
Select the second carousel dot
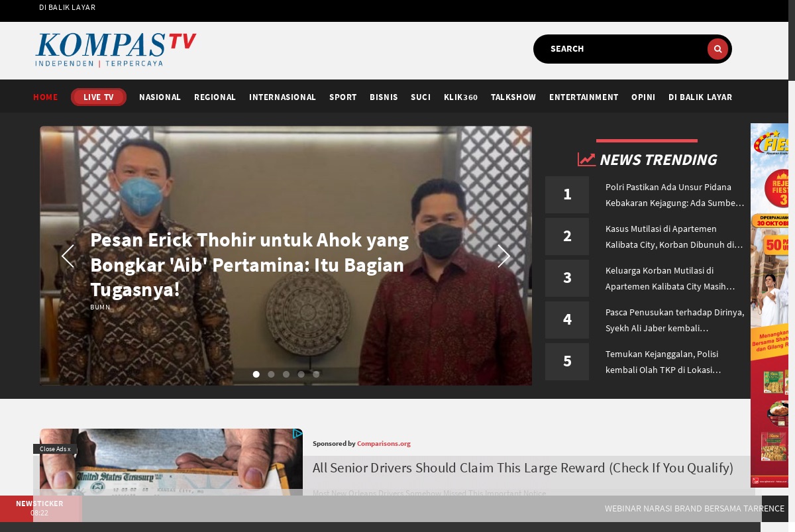coord(271,374)
